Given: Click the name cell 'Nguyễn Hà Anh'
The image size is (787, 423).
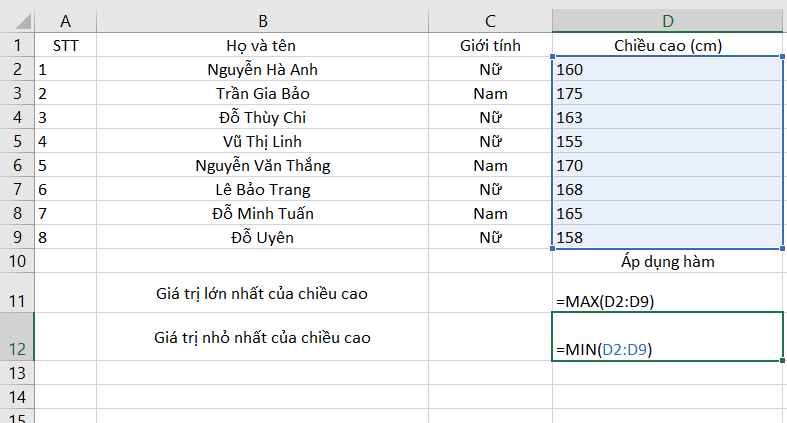Looking at the screenshot, I should pos(262,70).
